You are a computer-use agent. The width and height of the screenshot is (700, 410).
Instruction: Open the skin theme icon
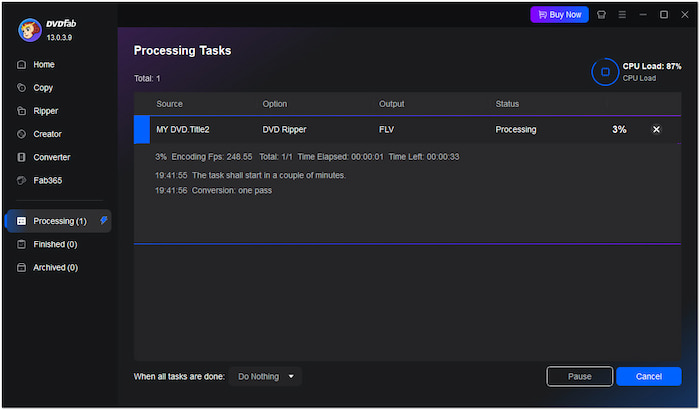[601, 15]
